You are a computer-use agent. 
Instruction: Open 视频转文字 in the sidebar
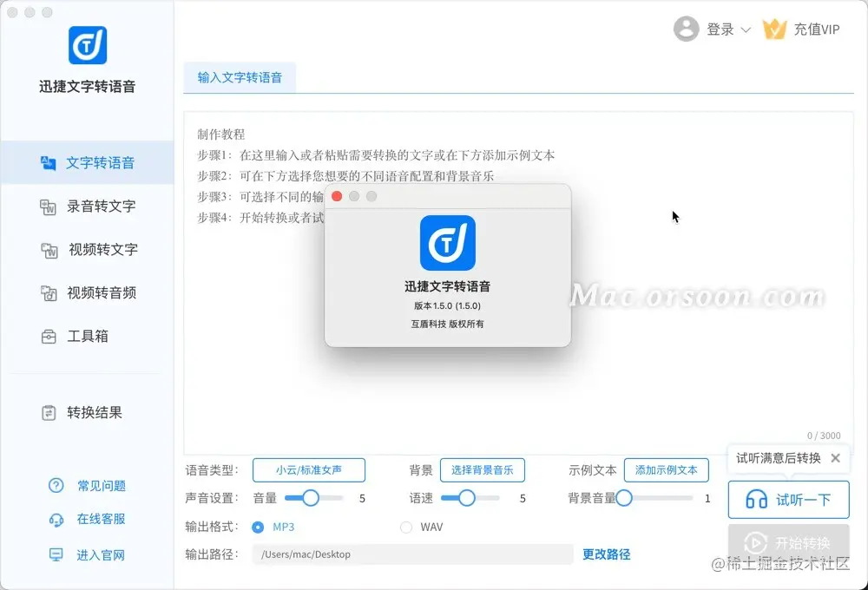pyautogui.click(x=88, y=250)
